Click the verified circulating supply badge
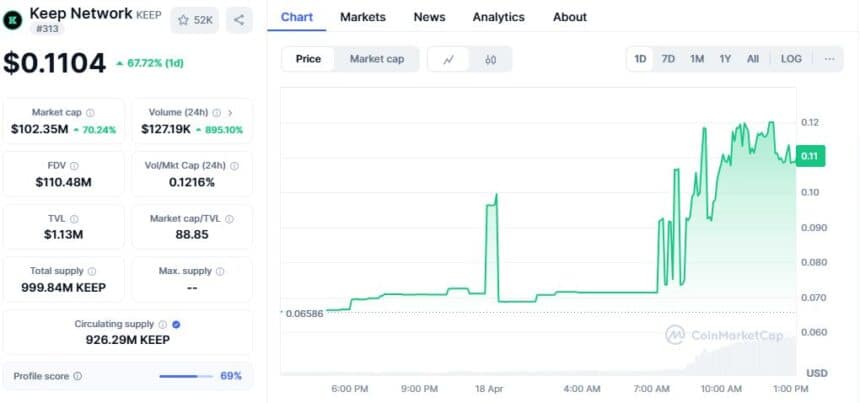This screenshot has height=403, width=860. tap(176, 325)
